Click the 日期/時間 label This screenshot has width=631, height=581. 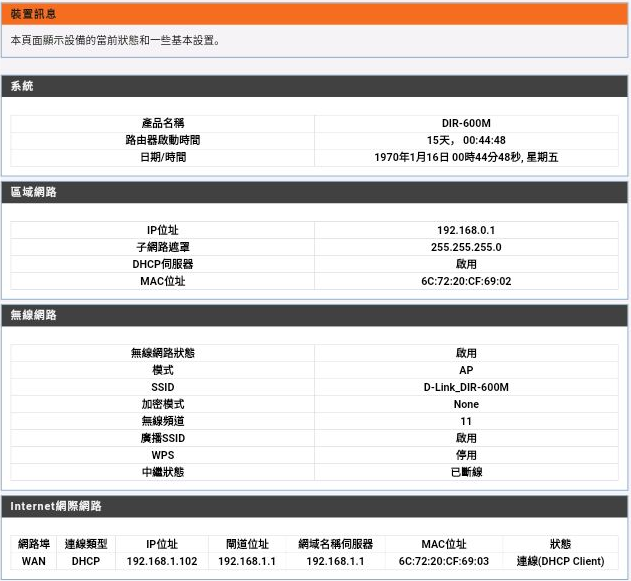click(x=163, y=157)
